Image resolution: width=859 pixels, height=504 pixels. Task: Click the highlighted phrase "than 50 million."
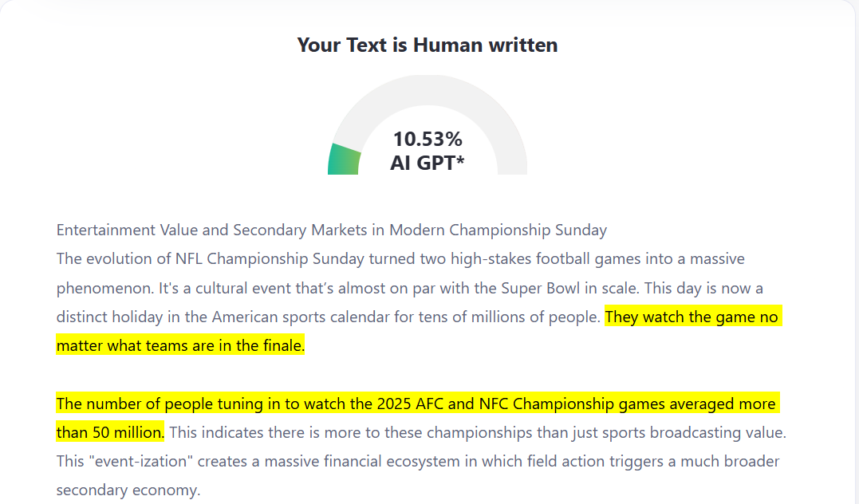[110, 433]
